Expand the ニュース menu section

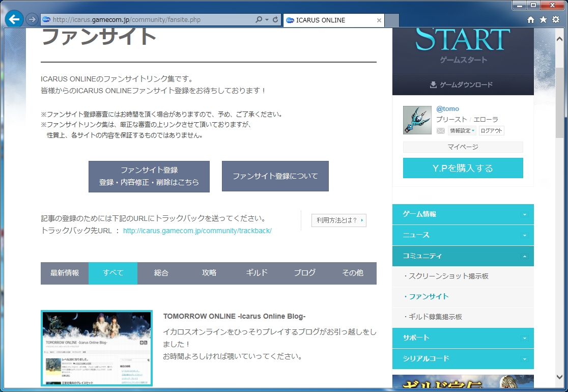pos(463,235)
